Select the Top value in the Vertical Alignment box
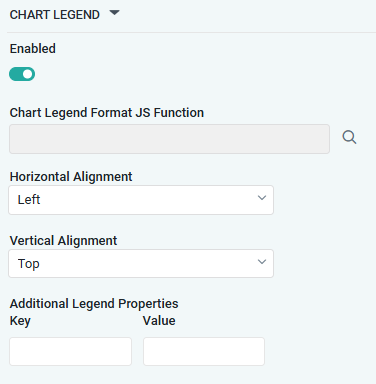 point(29,264)
